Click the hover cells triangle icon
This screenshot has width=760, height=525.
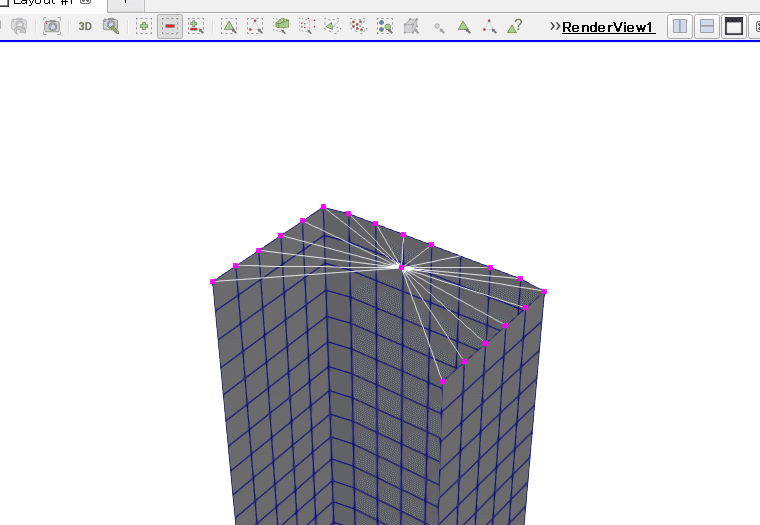(x=464, y=27)
